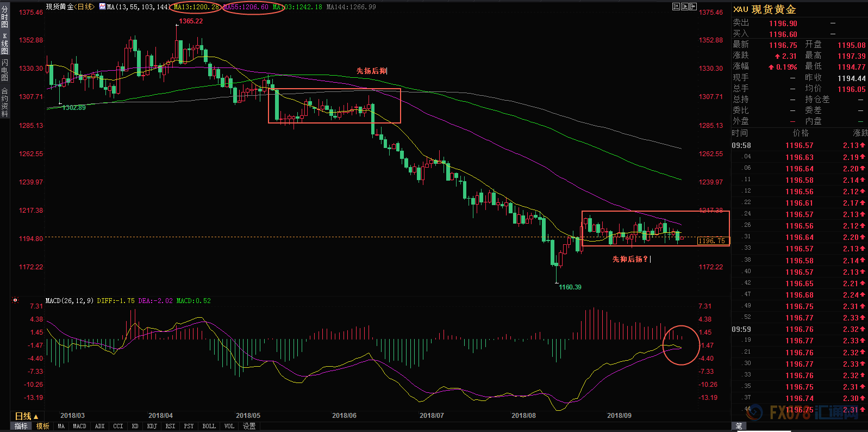Click the 卖出 price 1196.90
The width and height of the screenshot is (868, 432).
tap(783, 23)
